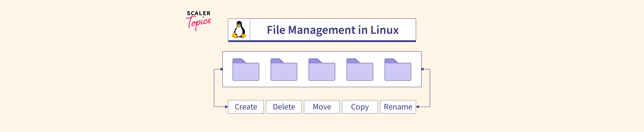This screenshot has width=644, height=132.
Task: Click the arrowhead pointing at Rename
Action: tap(418, 107)
